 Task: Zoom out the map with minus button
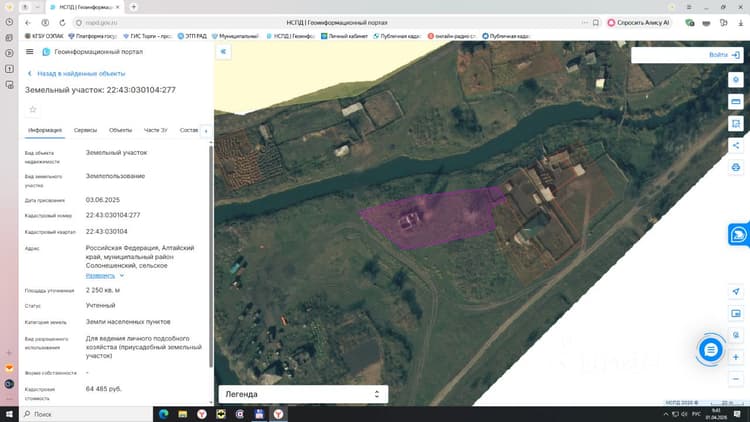pos(736,379)
